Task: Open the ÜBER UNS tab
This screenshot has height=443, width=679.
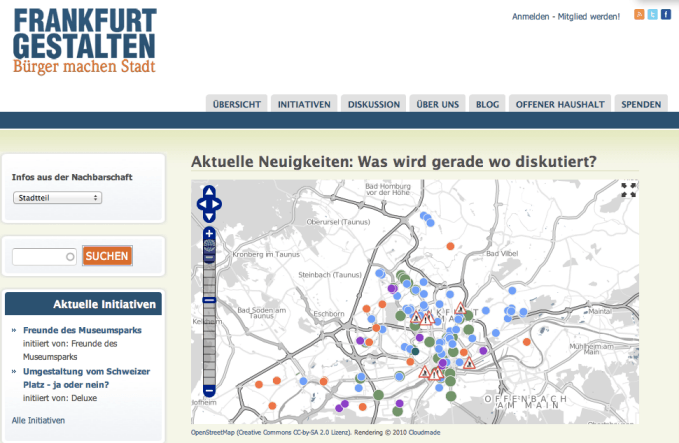Action: click(x=437, y=104)
